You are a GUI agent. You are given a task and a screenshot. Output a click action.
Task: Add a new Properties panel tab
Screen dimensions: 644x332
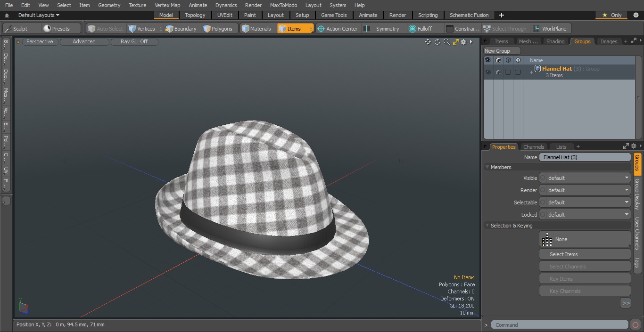(x=578, y=147)
